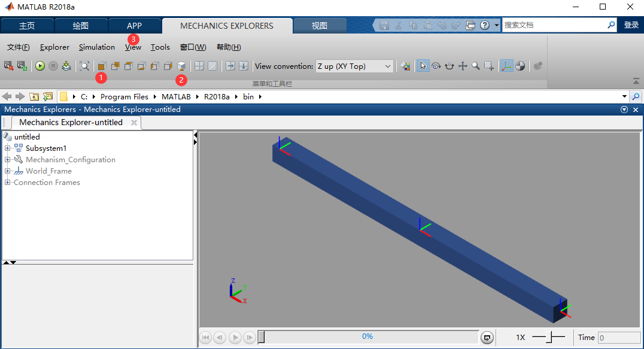Activate the Roll view tool
This screenshot has width=644, height=349.
point(449,66)
